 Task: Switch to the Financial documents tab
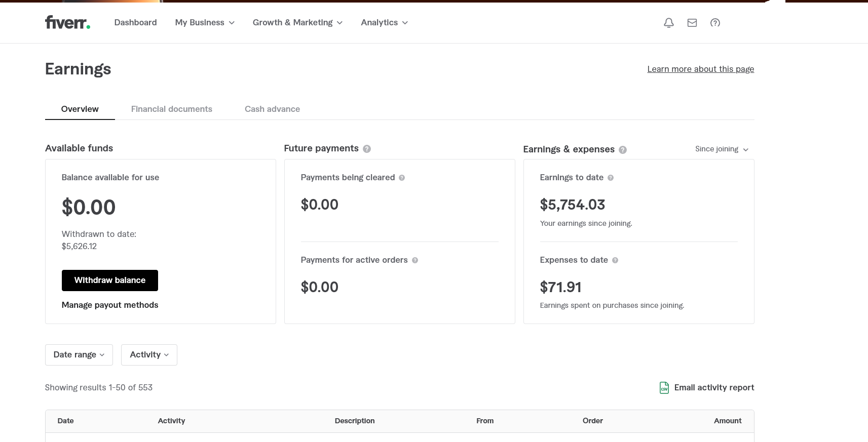click(x=172, y=109)
